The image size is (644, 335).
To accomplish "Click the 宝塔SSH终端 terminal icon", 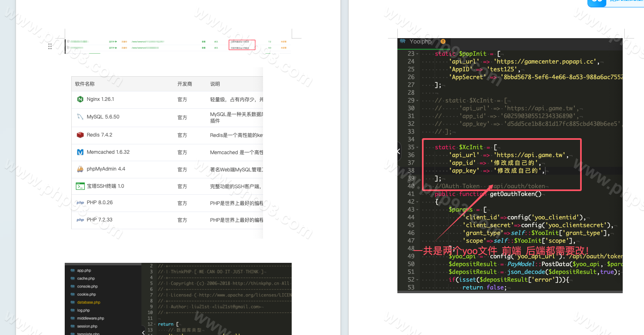I will point(80,186).
